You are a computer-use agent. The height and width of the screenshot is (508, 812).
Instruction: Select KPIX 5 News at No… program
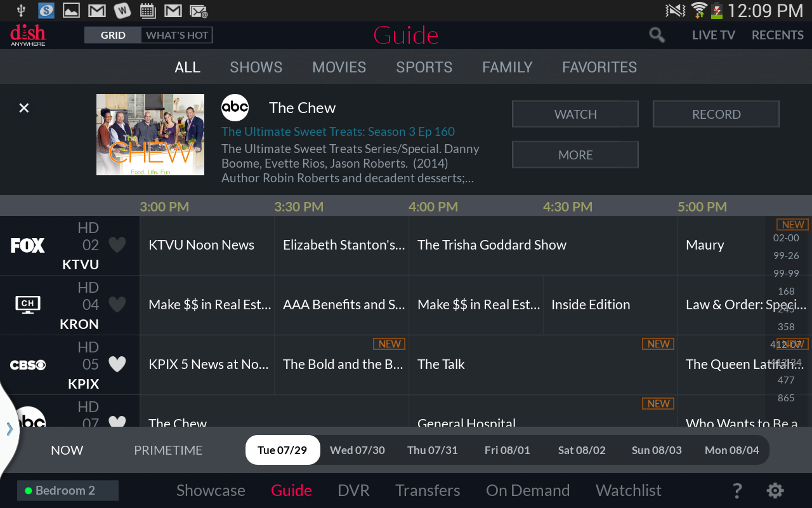point(207,364)
